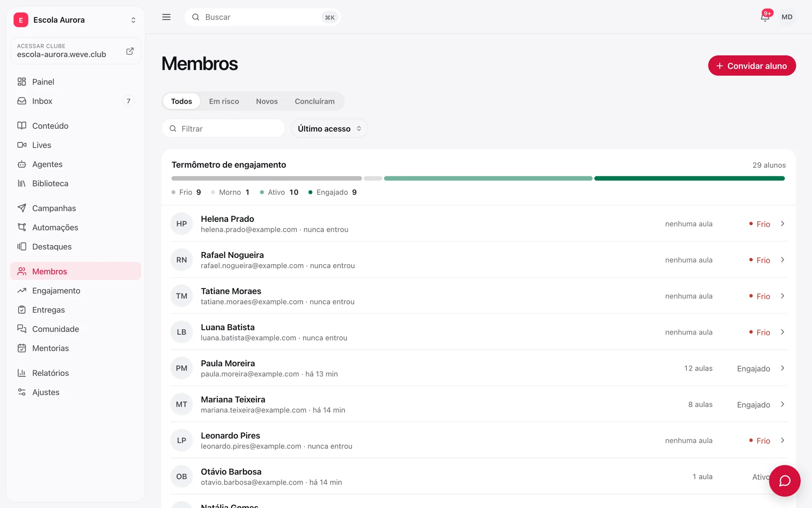Open Mentorias calendar icon
812x508 pixels.
(22, 348)
